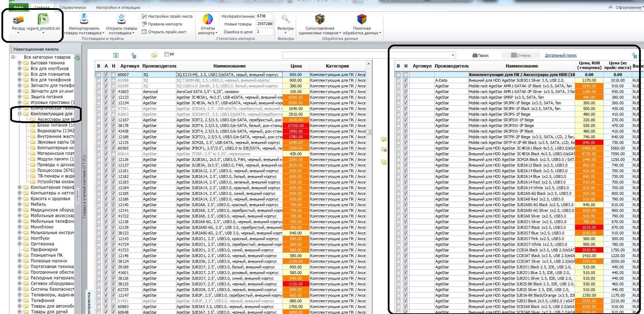Click the green arrow table icon above left grid
Image resolution: width=644 pixels, height=314 pixels.
pyautogui.click(x=116, y=55)
